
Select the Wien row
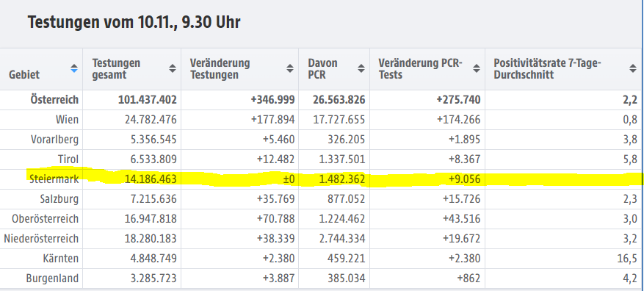click(322, 120)
